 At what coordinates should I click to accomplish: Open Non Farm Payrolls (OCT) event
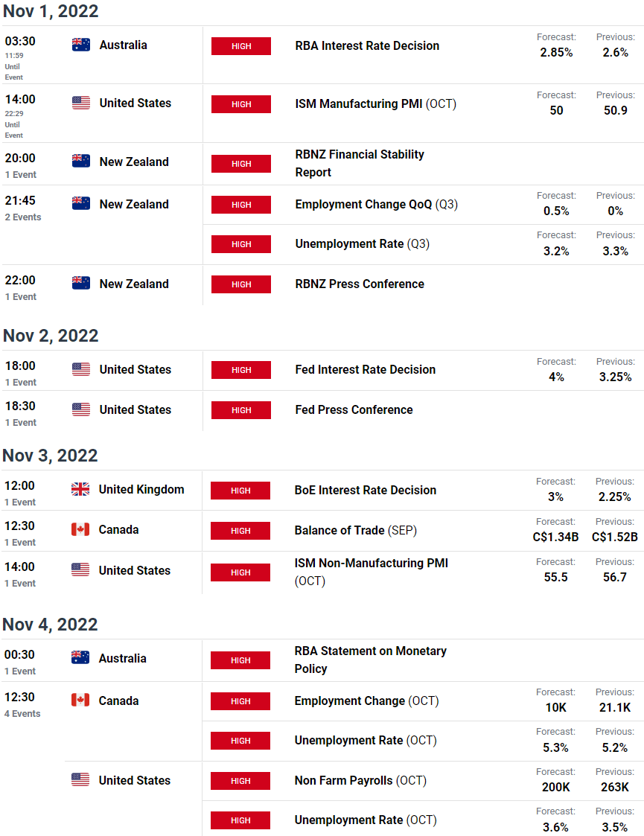(x=360, y=781)
